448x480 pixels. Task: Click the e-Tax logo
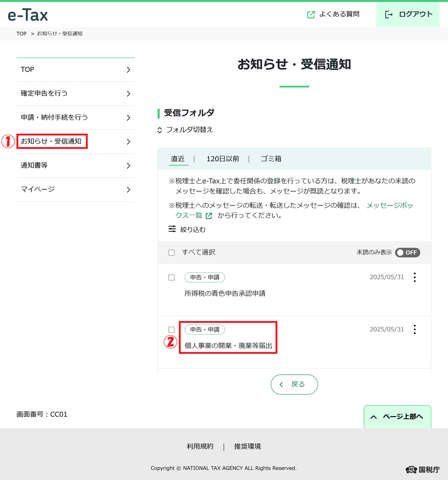pos(28,15)
